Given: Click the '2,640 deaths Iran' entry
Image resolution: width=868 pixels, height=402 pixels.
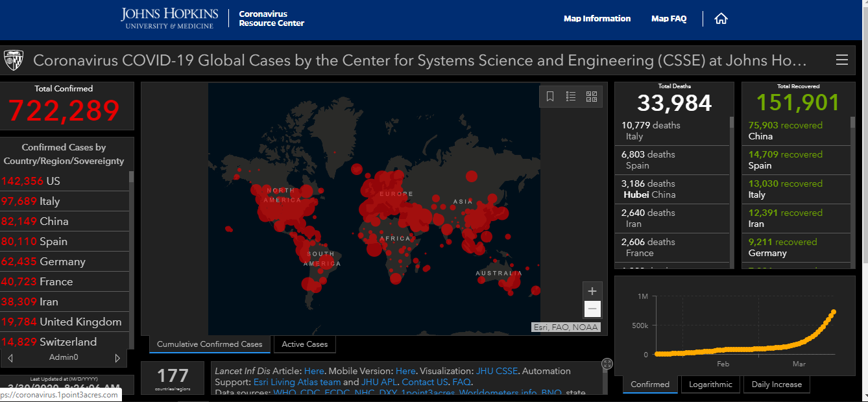Looking at the screenshot, I should coord(672,219).
